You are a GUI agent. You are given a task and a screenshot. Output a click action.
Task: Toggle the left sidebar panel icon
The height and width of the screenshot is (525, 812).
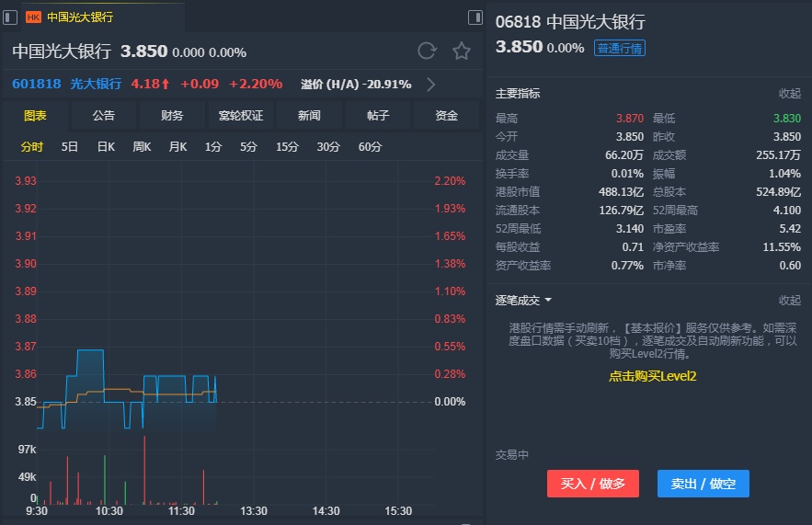click(10, 17)
